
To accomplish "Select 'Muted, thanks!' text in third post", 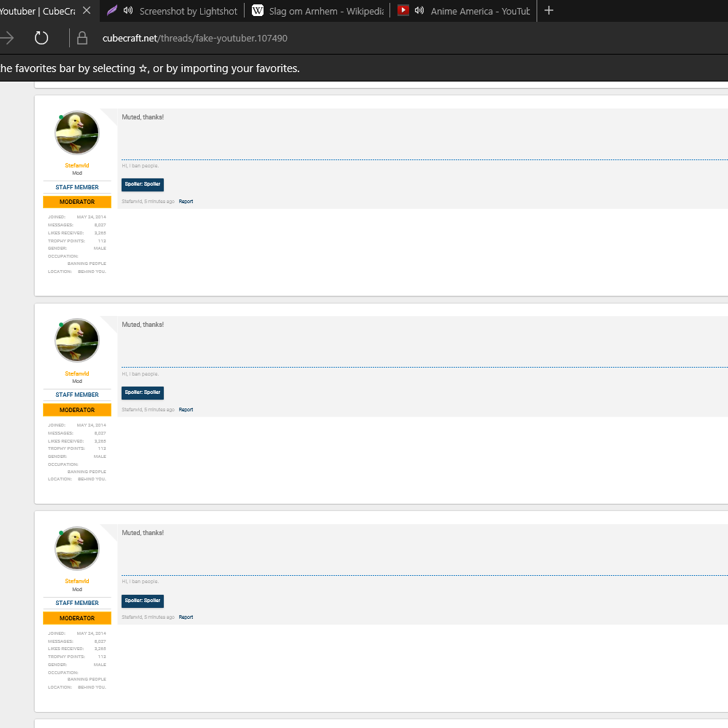I will [143, 533].
